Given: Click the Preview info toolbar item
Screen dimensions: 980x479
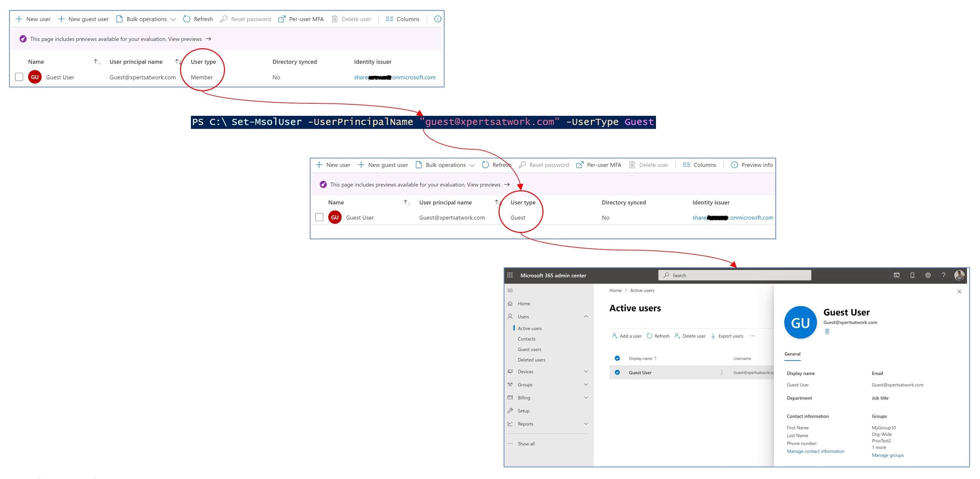Looking at the screenshot, I should tap(751, 165).
